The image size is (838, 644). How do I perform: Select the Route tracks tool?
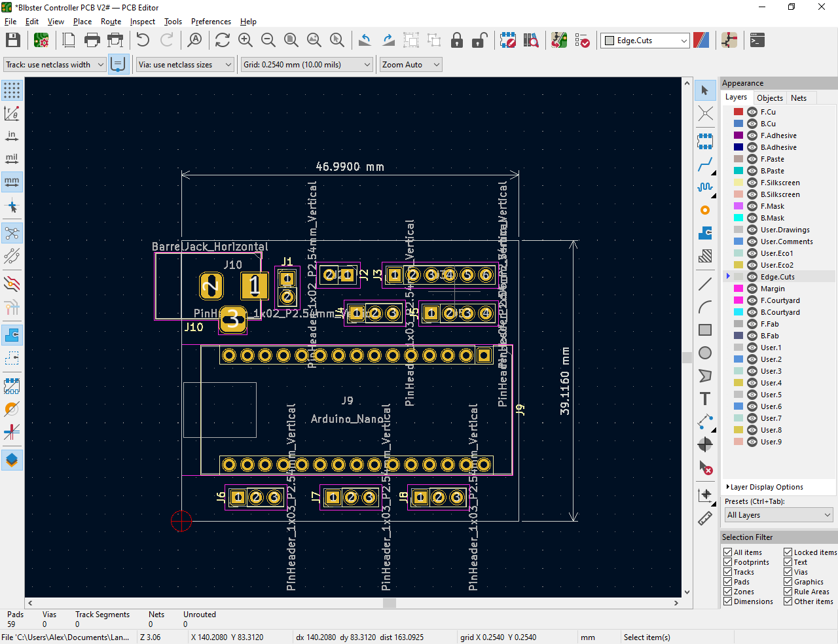click(705, 164)
